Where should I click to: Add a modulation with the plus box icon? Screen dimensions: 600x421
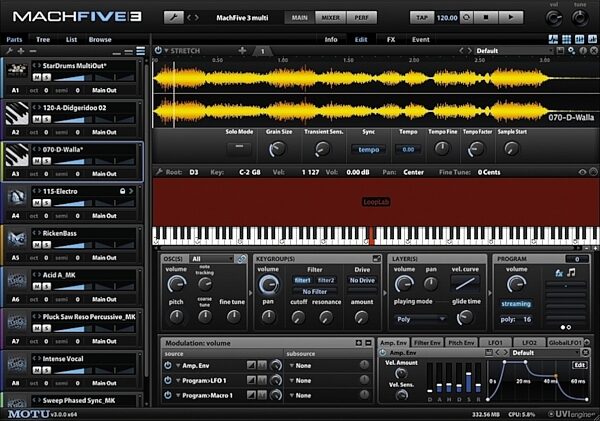pyautogui.click(x=359, y=343)
